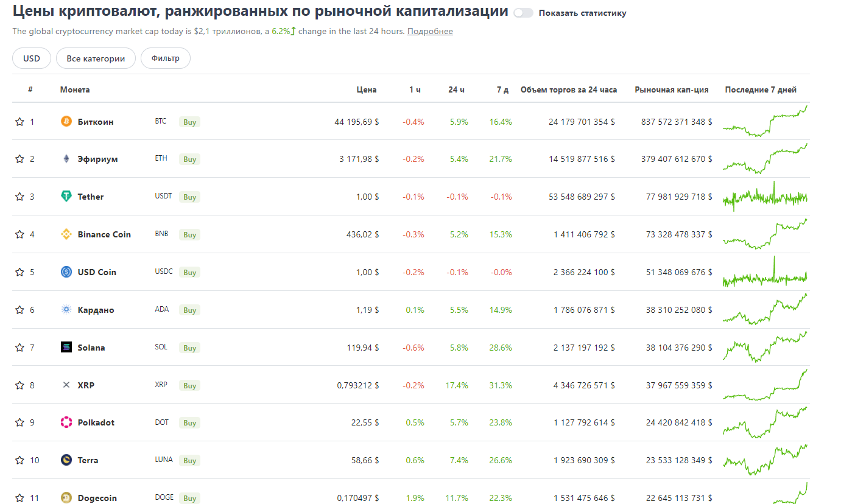Image resolution: width=841 pixels, height=504 pixels.
Task: Click the Tether logo icon
Action: tap(66, 197)
